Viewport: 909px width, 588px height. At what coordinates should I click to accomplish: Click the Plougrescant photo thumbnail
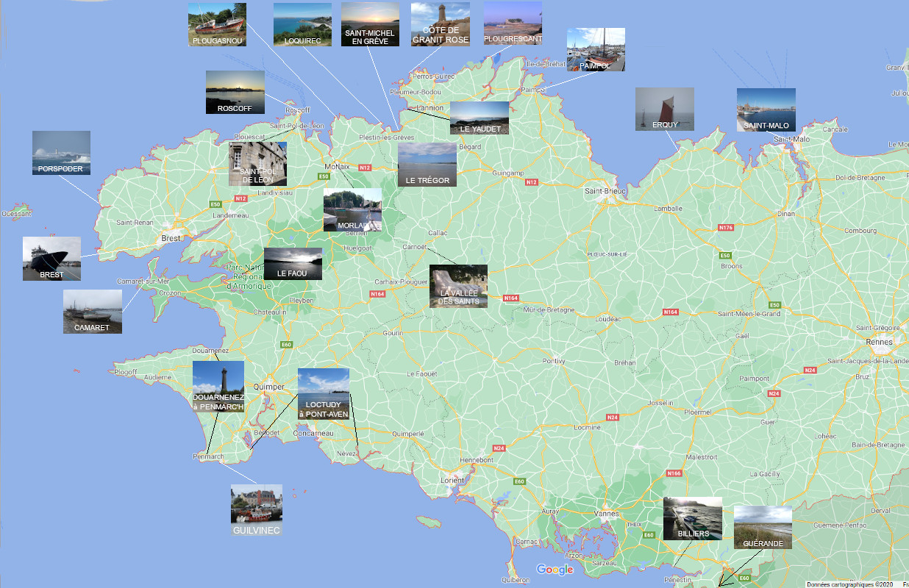pyautogui.click(x=513, y=24)
